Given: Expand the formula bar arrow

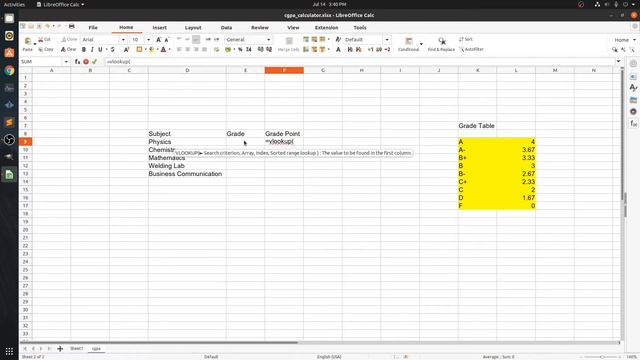Looking at the screenshot, I should tap(618, 62).
